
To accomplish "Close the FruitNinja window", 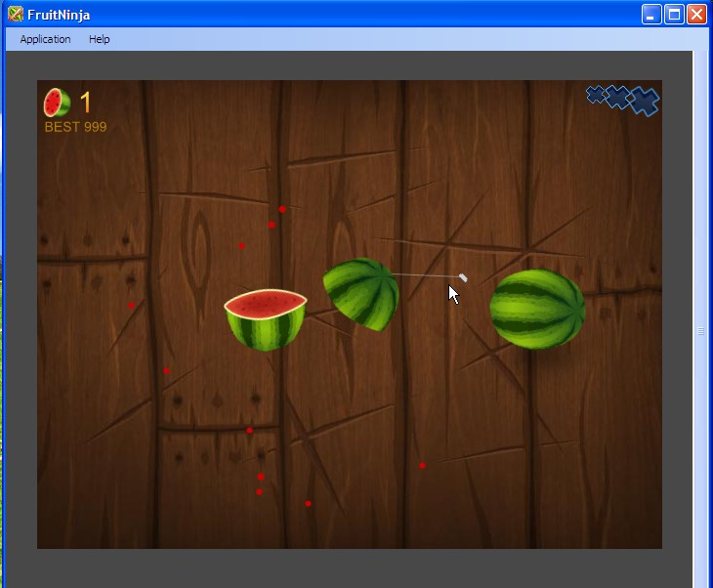I will (x=696, y=15).
